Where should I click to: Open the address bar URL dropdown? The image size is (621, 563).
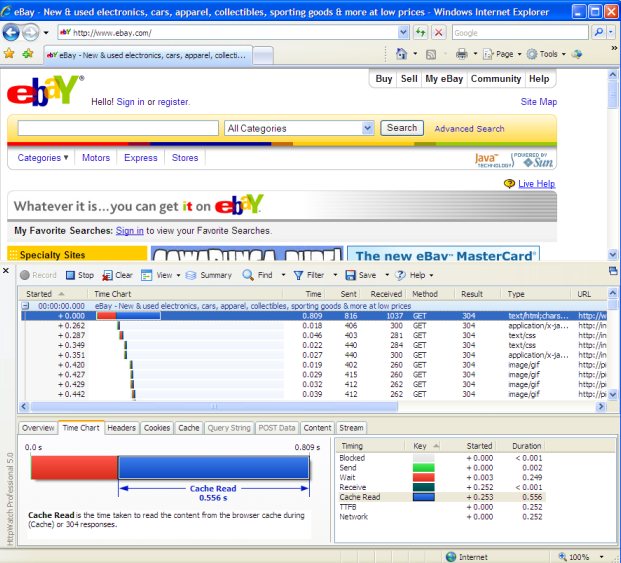coord(403,32)
